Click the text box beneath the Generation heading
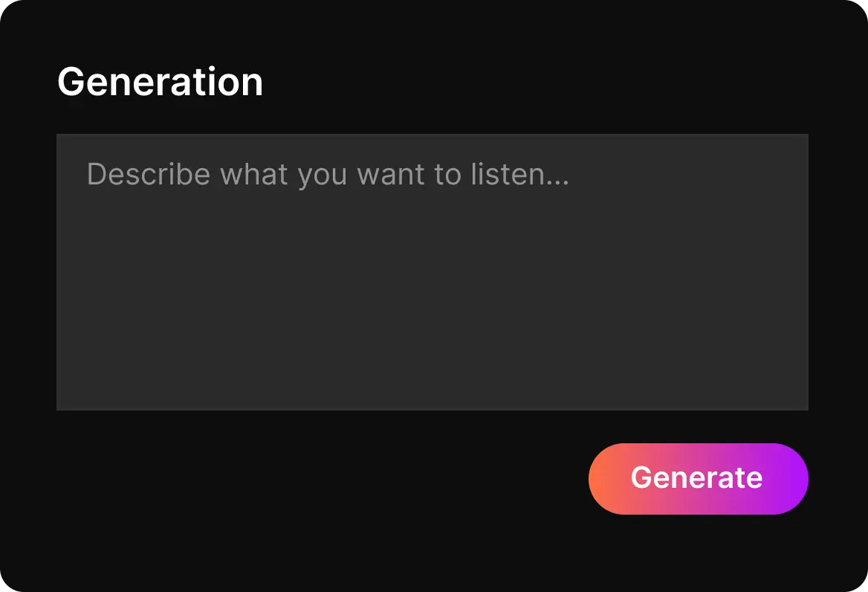This screenshot has height=592, width=868. point(432,271)
